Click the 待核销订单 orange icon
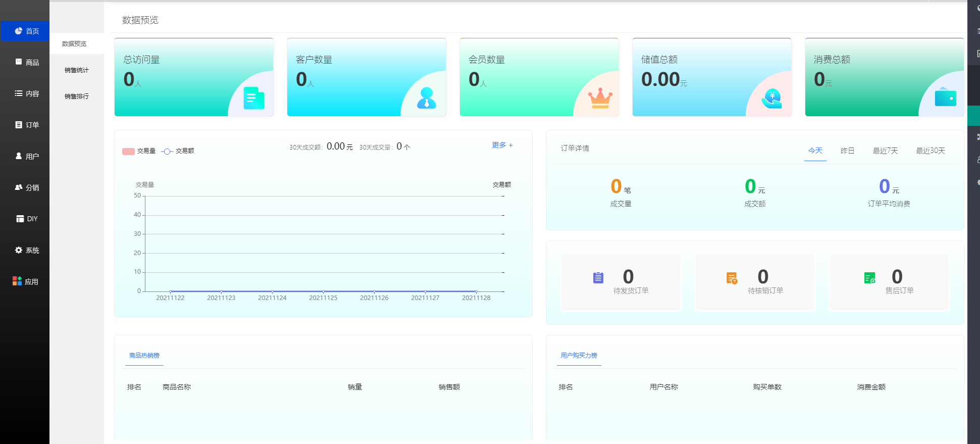980x444 pixels. click(x=732, y=278)
